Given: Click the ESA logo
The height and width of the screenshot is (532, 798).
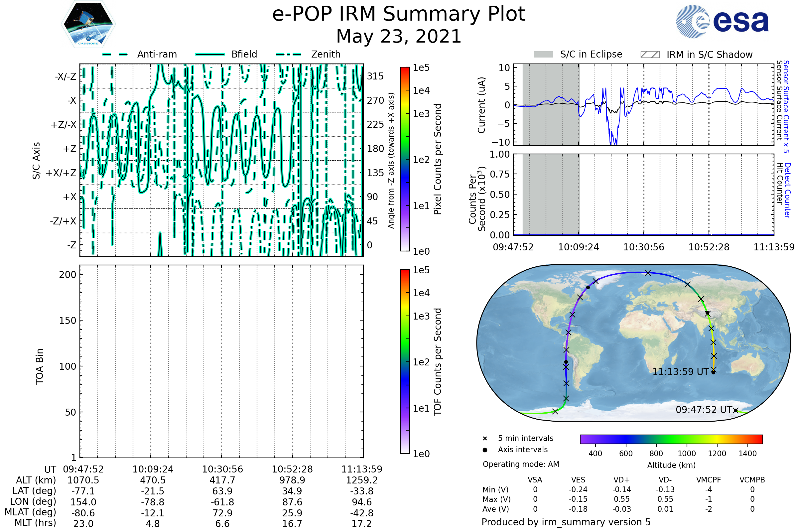Looking at the screenshot, I should (722, 22).
